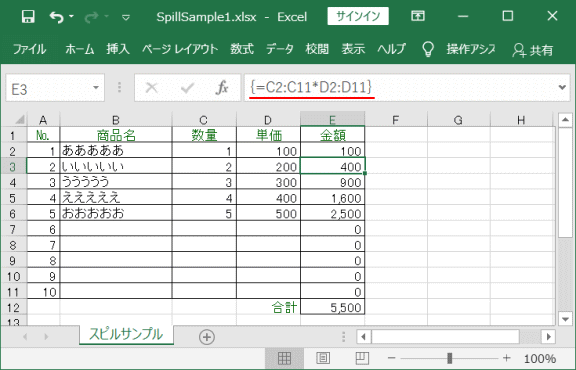The width and height of the screenshot is (576, 370).
Task: Switch to the 校閲 tab
Action: (x=317, y=49)
